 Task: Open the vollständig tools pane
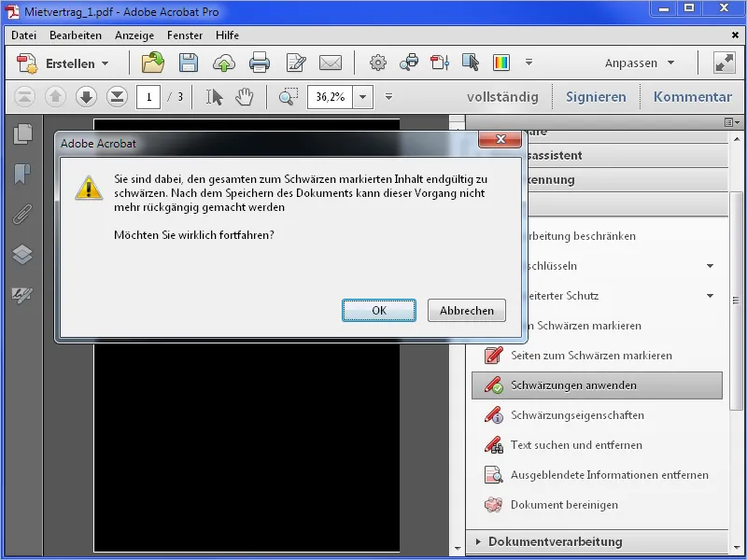[x=502, y=97]
